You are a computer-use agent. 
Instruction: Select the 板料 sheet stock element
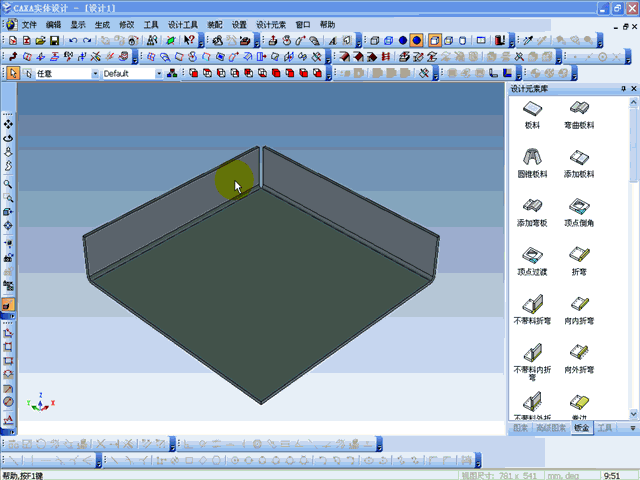point(532,115)
